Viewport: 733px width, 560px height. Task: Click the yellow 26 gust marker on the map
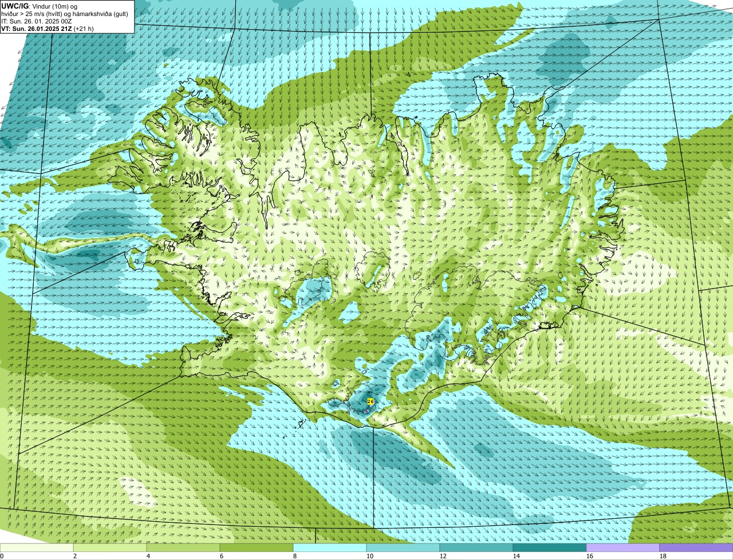tap(371, 401)
